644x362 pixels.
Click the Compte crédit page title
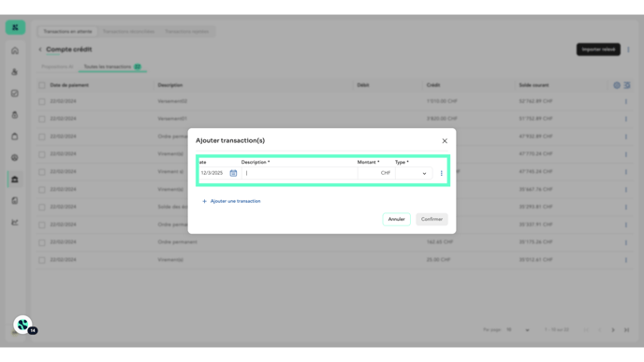(69, 50)
